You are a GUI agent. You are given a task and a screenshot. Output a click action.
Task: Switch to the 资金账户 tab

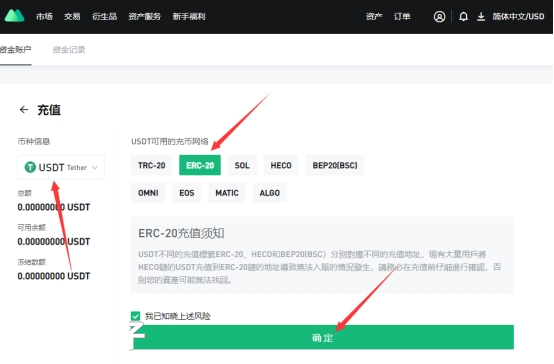[16, 50]
